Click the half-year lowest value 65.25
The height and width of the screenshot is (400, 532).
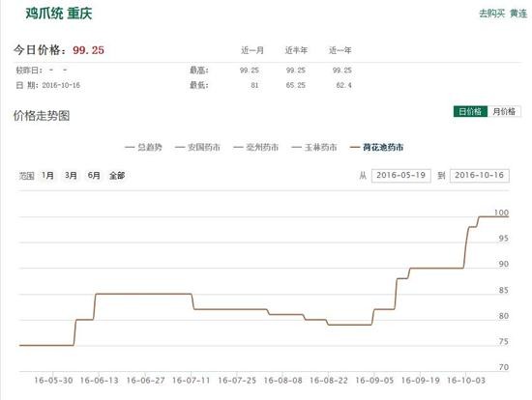[x=296, y=85]
